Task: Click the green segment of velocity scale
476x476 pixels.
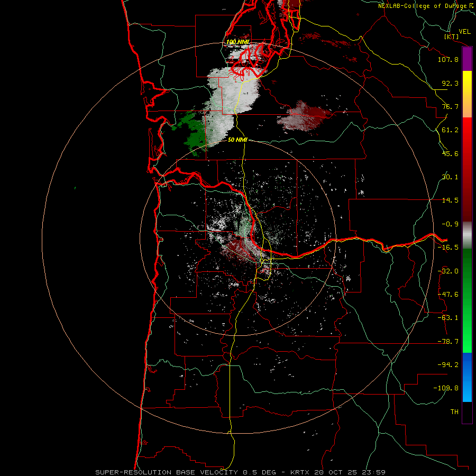Action: [x=467, y=300]
